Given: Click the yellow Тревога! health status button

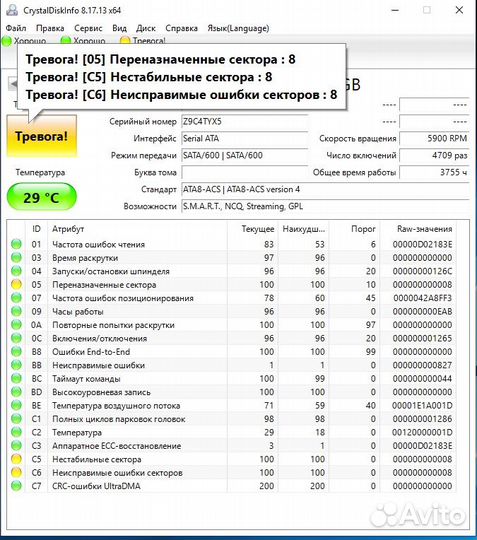Looking at the screenshot, I should tap(42, 136).
